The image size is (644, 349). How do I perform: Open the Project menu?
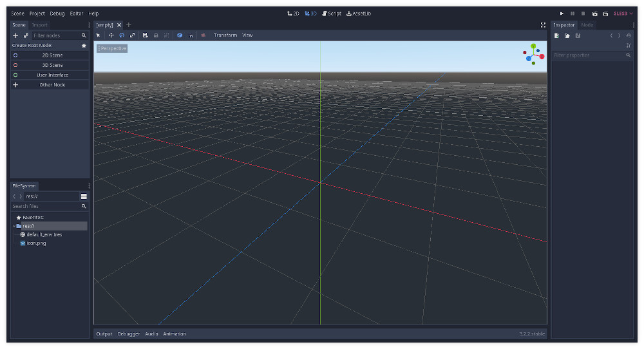pyautogui.click(x=37, y=14)
